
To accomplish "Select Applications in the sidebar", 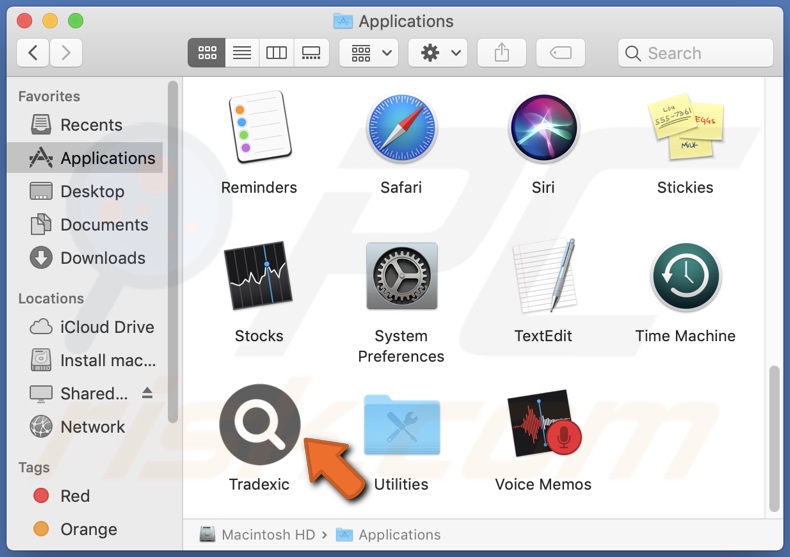I will coord(85,158).
